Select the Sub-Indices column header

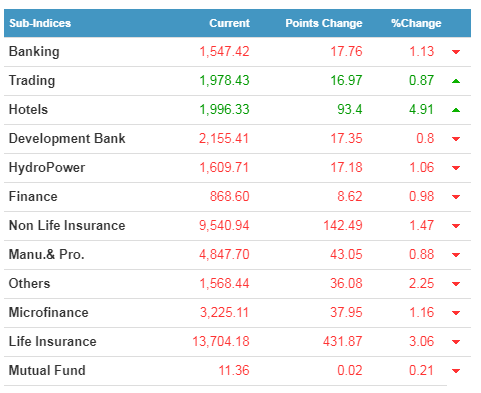[40, 23]
